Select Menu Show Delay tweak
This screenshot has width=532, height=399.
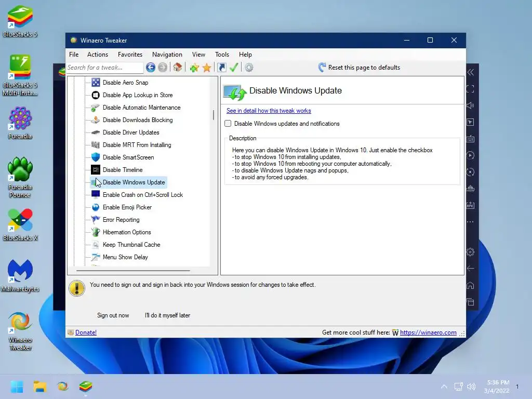[125, 257]
